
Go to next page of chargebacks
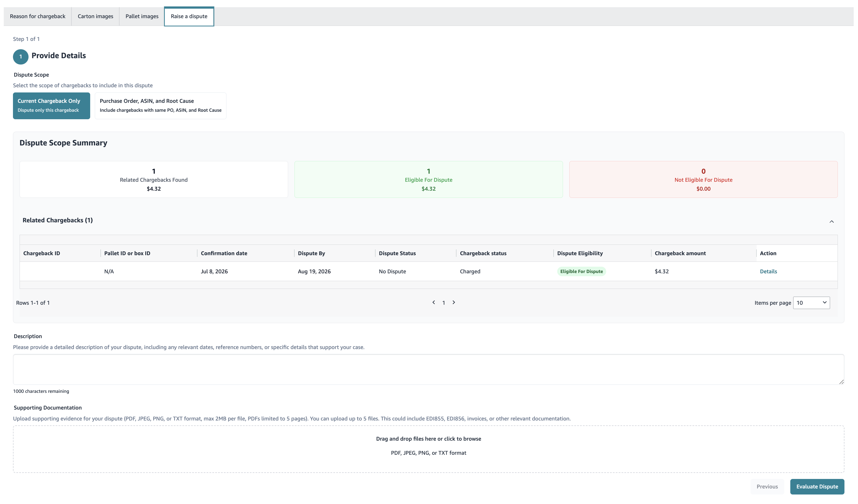(453, 302)
